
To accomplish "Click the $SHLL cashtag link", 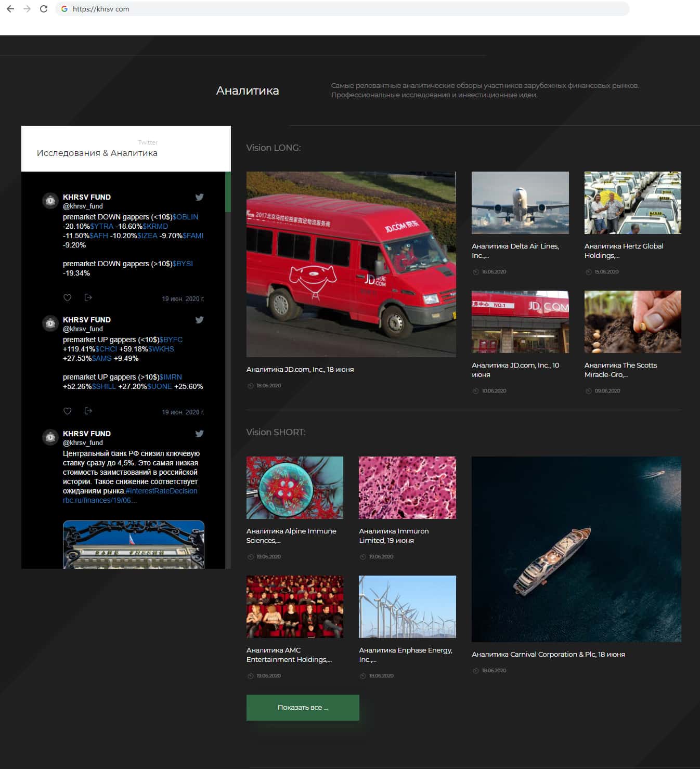I will [x=104, y=386].
